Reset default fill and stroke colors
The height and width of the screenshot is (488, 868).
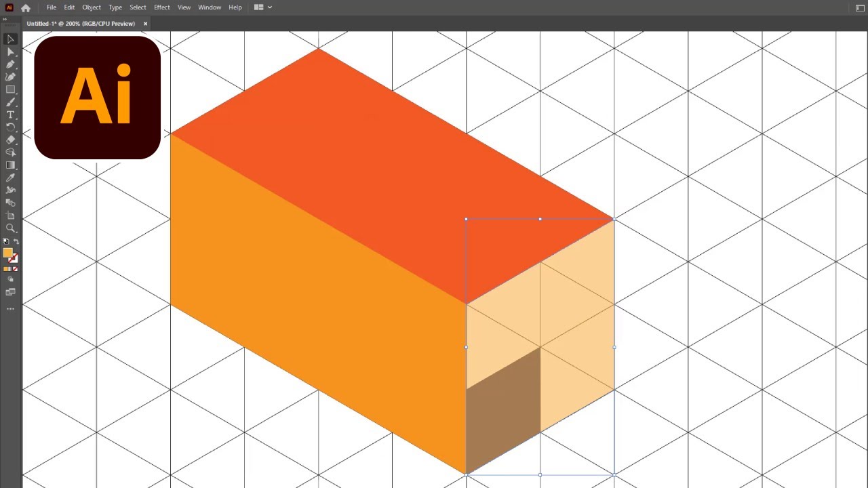pyautogui.click(x=6, y=241)
